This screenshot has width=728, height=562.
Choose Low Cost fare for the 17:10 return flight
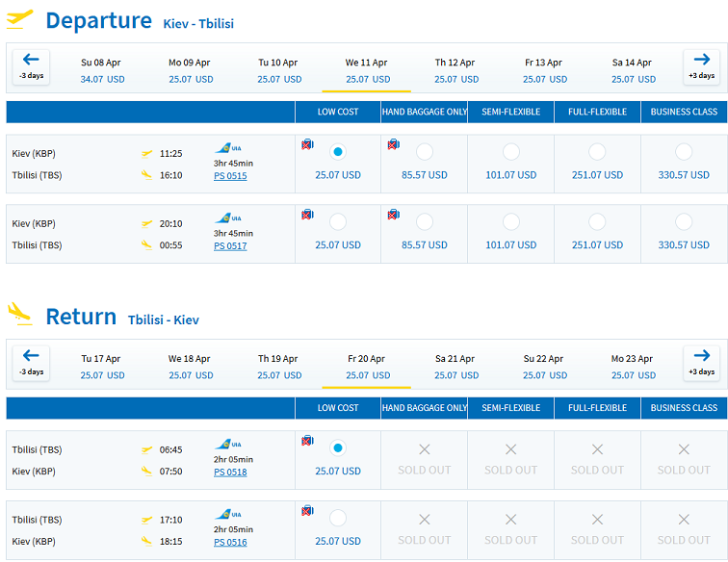338,518
